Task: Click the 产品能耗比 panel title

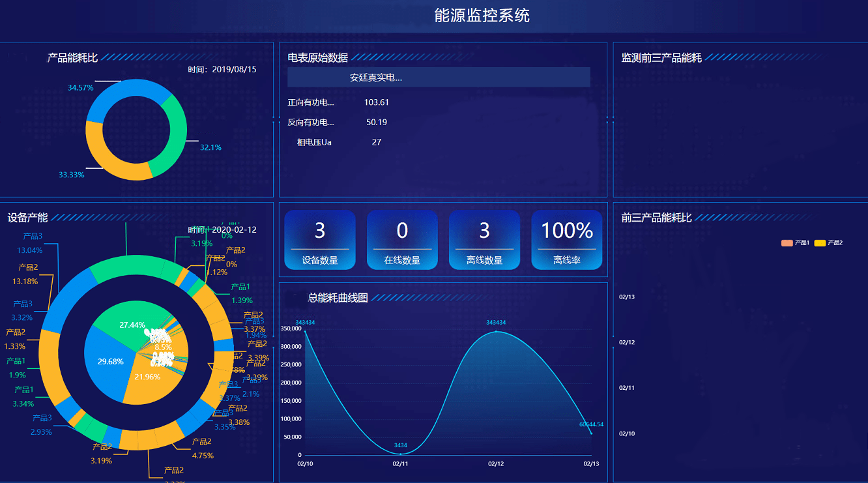Action: (72, 57)
